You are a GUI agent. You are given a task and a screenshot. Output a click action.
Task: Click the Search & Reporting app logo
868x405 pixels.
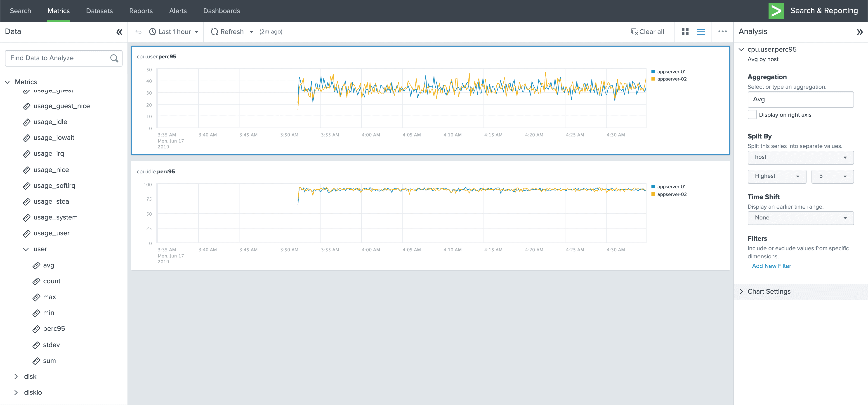(776, 11)
